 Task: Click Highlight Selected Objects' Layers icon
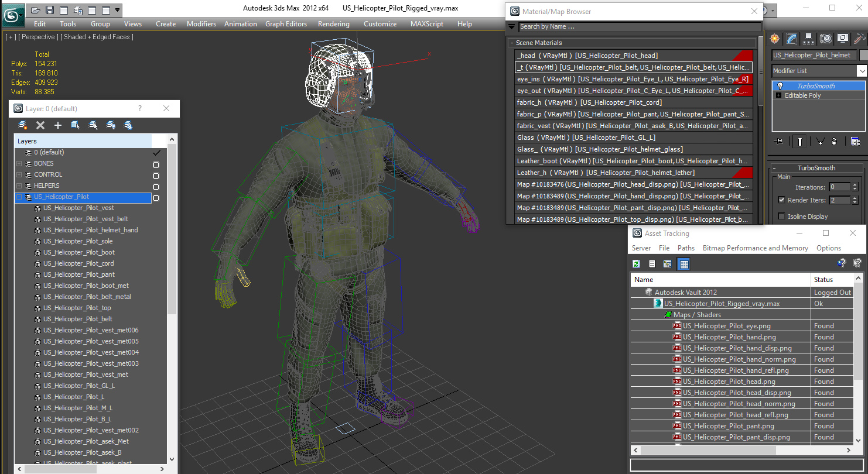pyautogui.click(x=93, y=125)
